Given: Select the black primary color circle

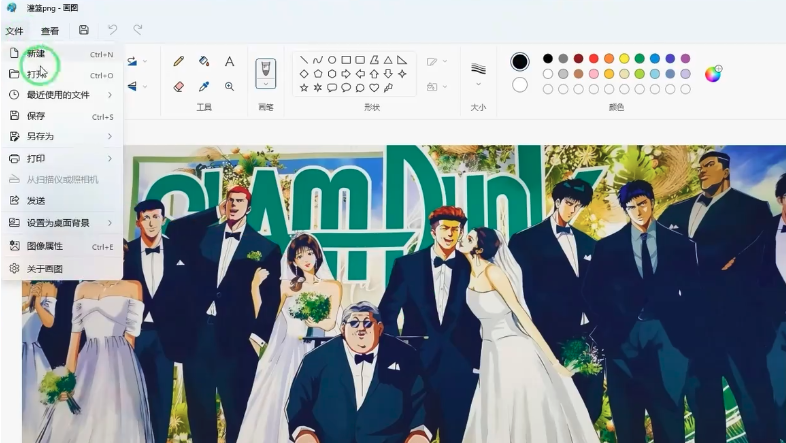Looking at the screenshot, I should (520, 62).
